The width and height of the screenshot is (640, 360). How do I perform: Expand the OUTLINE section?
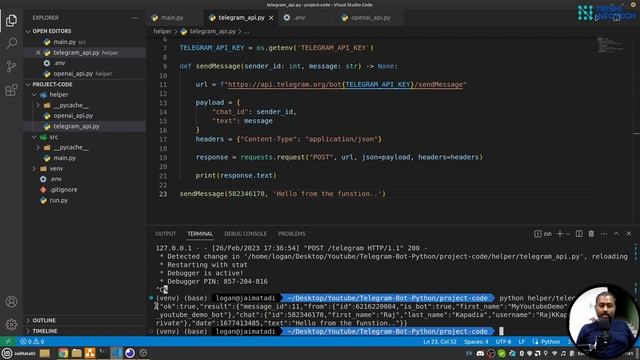(x=44, y=320)
